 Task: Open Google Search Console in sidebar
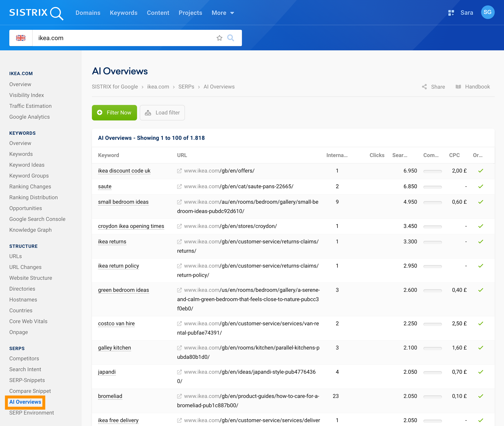[x=37, y=219]
